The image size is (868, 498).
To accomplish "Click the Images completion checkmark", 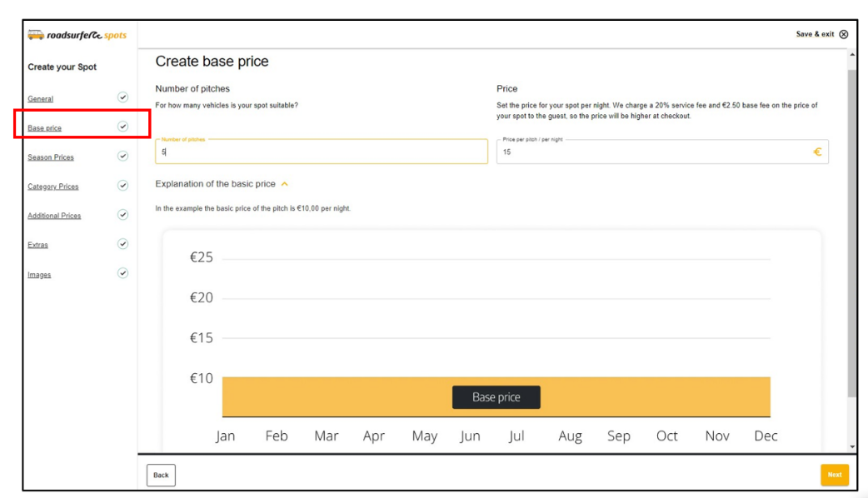I will [123, 273].
